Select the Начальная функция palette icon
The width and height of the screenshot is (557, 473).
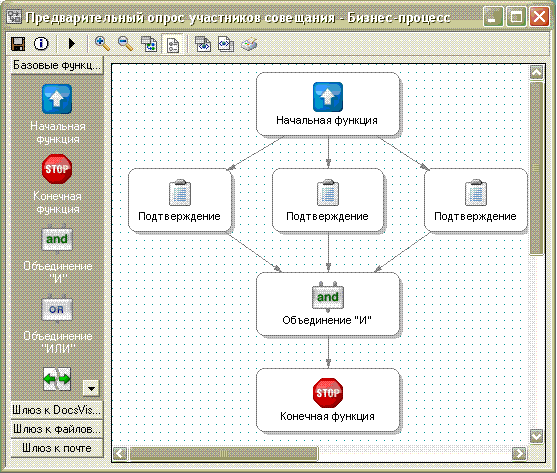pos(57,99)
